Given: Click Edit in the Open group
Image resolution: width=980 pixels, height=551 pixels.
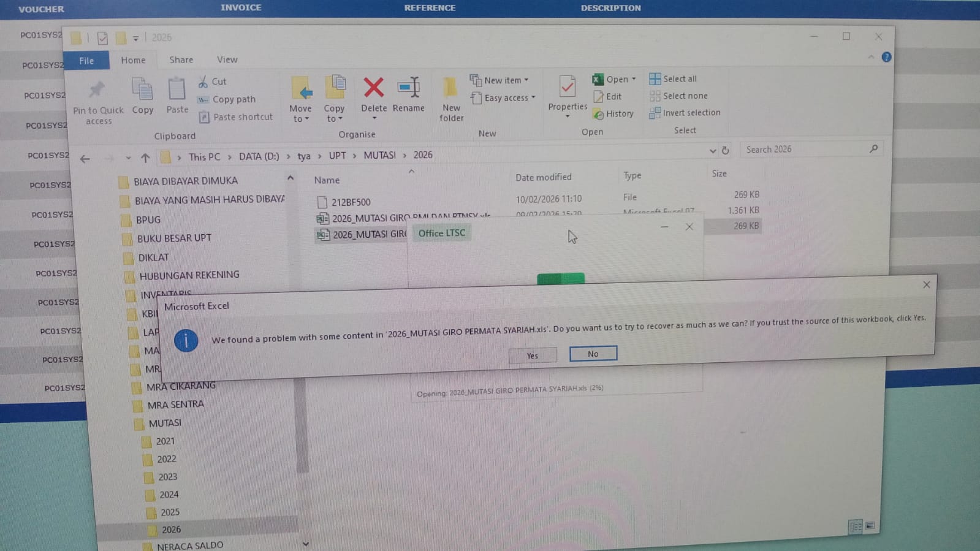Looking at the screenshot, I should tap(607, 97).
